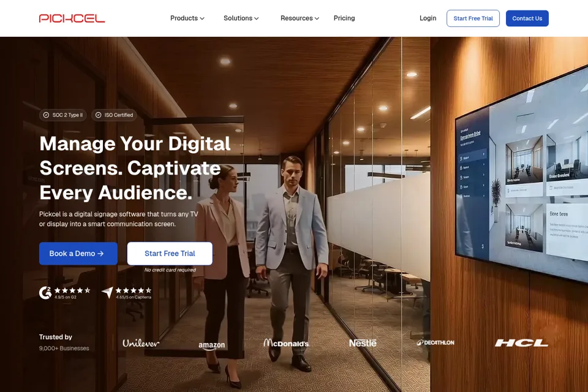The height and width of the screenshot is (392, 588).
Task: Click the hero Start Free Trial button
Action: (x=170, y=254)
